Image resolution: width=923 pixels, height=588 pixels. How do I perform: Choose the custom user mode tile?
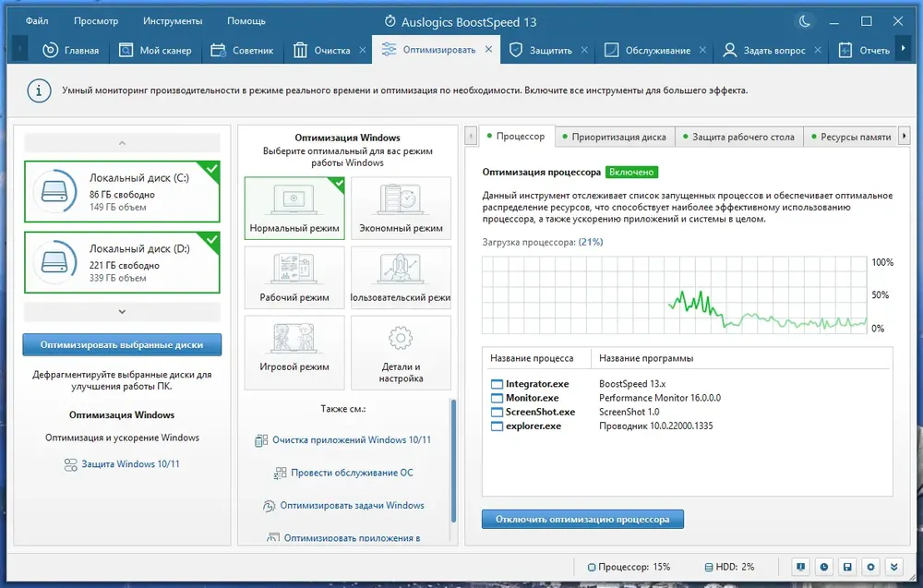point(401,278)
